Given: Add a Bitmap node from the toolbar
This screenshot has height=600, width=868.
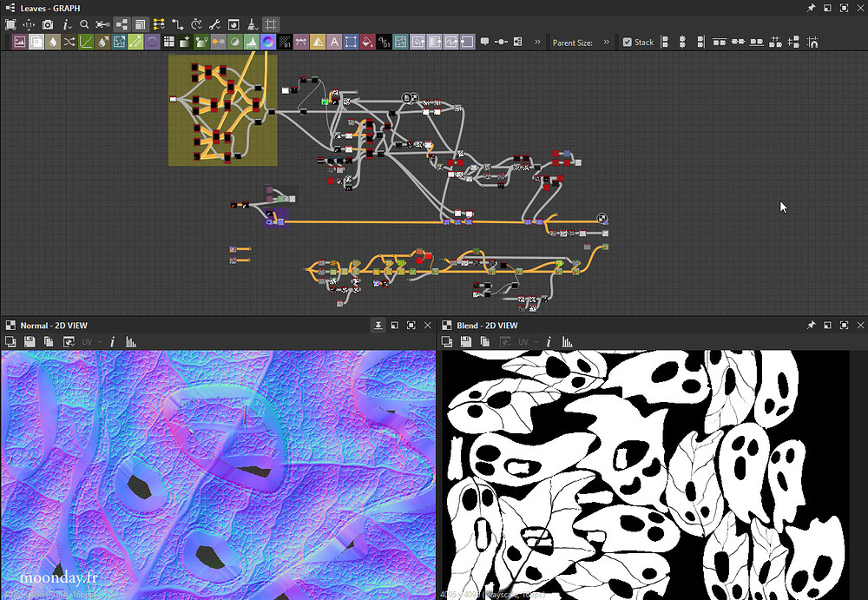Looking at the screenshot, I should coord(20,42).
